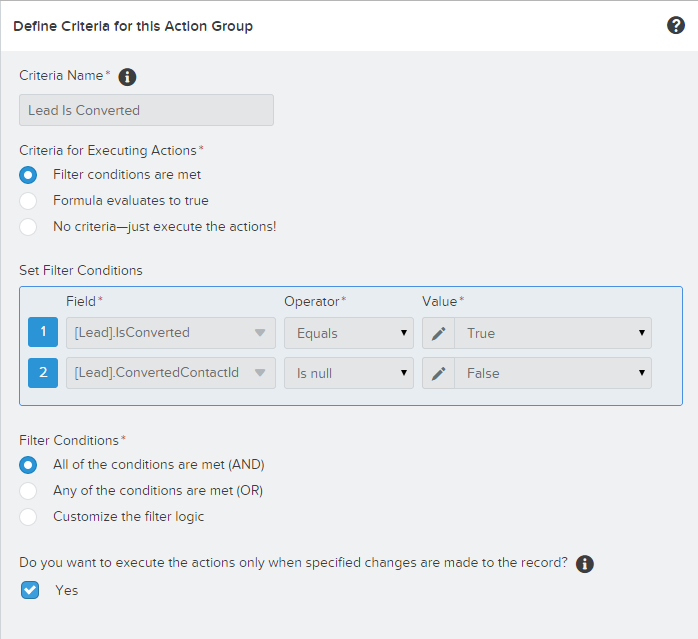Click info icon beside Criteria Name
The width and height of the screenshot is (698, 639).
pos(127,77)
